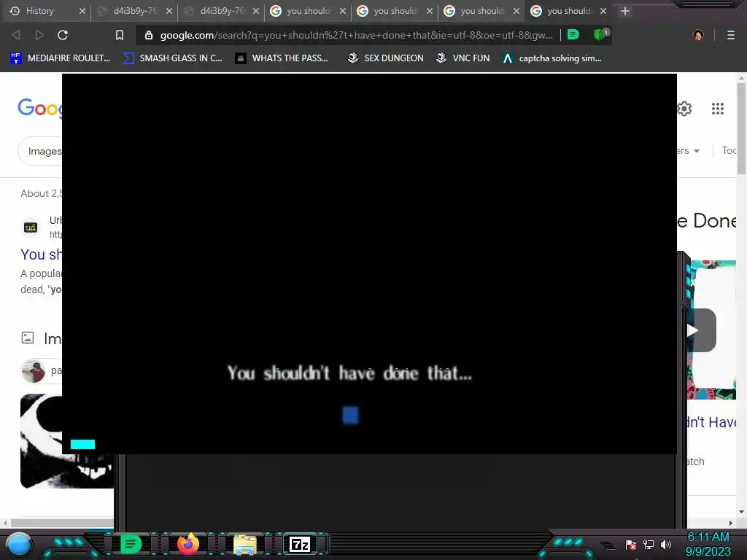Open the first d4i3b9y-76 tab
The width and height of the screenshot is (747, 560).
pos(133,11)
